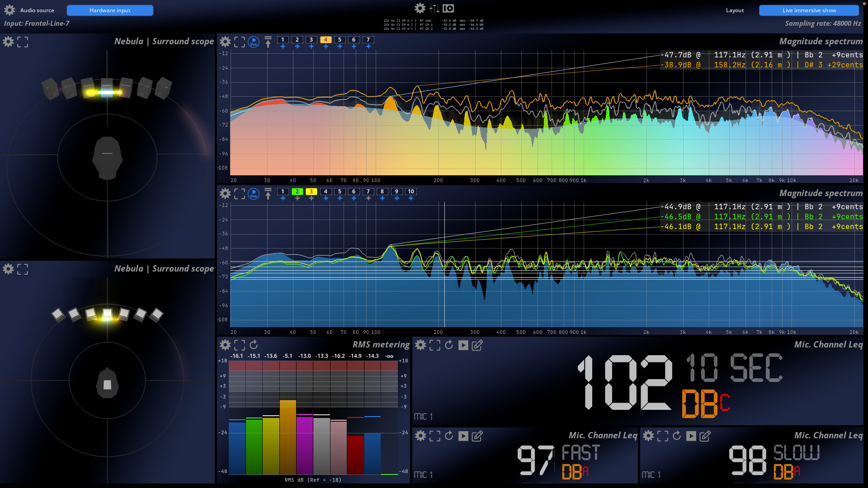Open the IO routing icon in top bar
This screenshot has width=868, height=488.
tap(448, 8)
